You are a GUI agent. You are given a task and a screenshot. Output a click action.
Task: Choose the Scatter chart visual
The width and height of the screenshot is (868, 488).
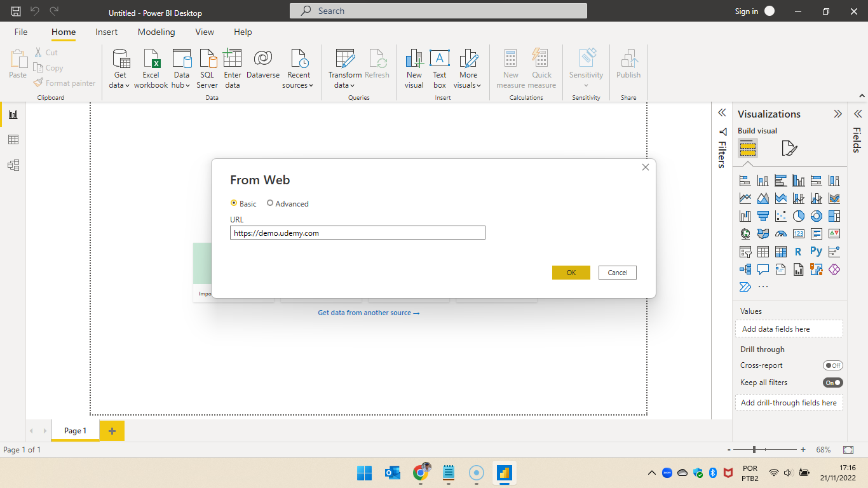[781, 217]
